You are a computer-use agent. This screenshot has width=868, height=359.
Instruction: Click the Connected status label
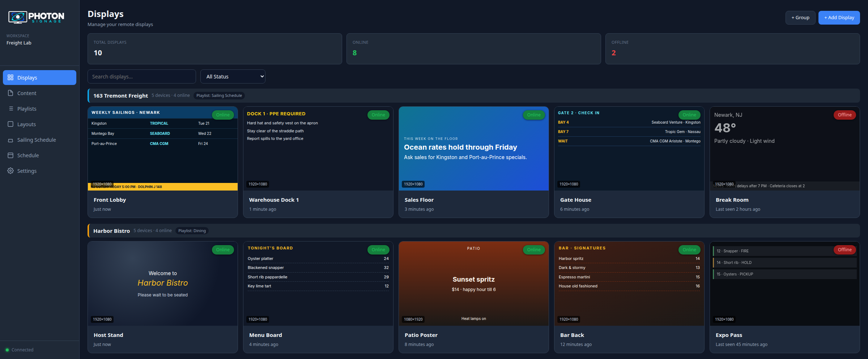point(22,350)
